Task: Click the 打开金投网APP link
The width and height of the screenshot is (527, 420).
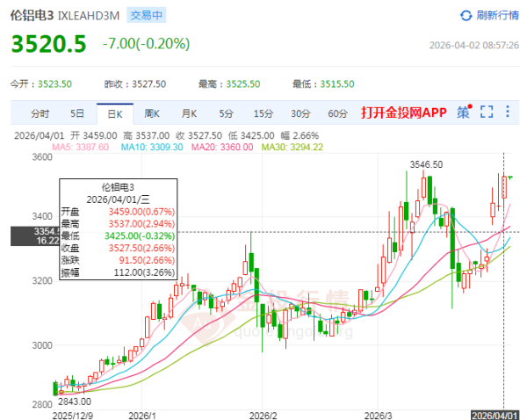Action: click(x=404, y=112)
